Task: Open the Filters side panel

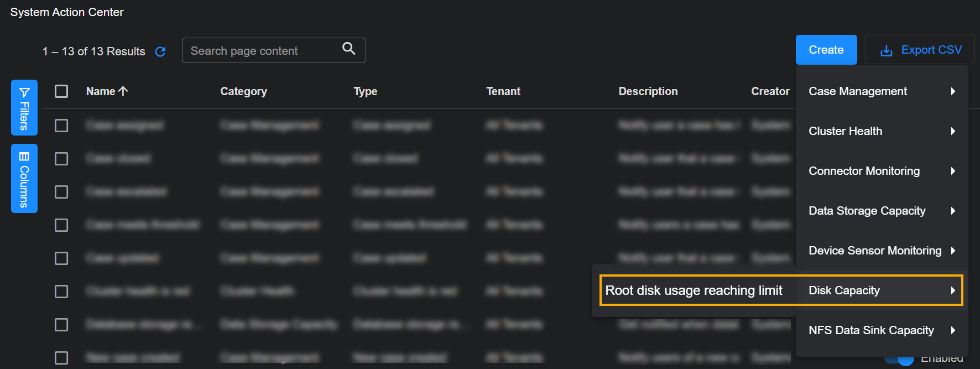Action: (24, 107)
